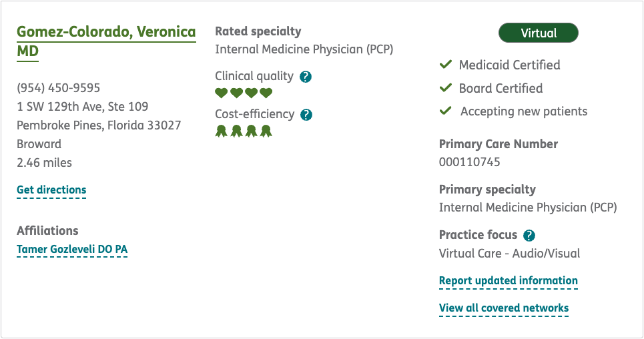This screenshot has width=644, height=339.
Task: Click the Board Certified checkmark
Action: pyautogui.click(x=446, y=88)
